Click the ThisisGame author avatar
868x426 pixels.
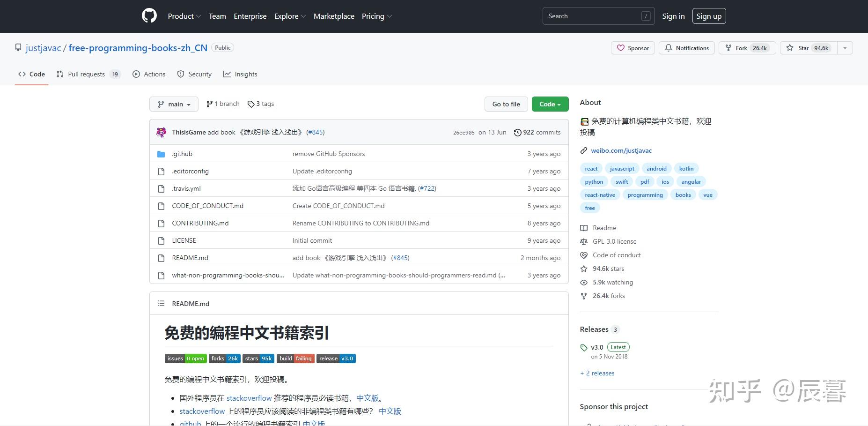click(x=161, y=132)
